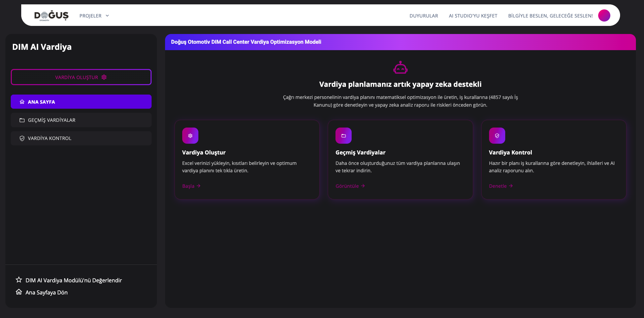Image resolution: width=644 pixels, height=318 pixels.
Task: Open VARDİYA KONTROL in the sidebar
Action: click(x=81, y=138)
